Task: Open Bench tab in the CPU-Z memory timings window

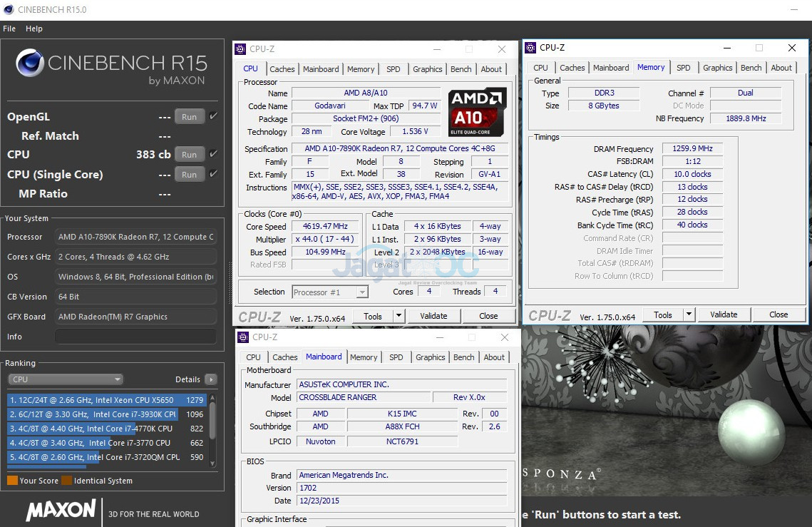Action: (751, 67)
